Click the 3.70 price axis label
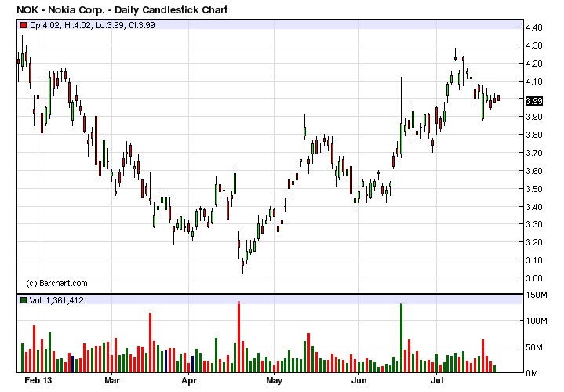 pyautogui.click(x=533, y=153)
